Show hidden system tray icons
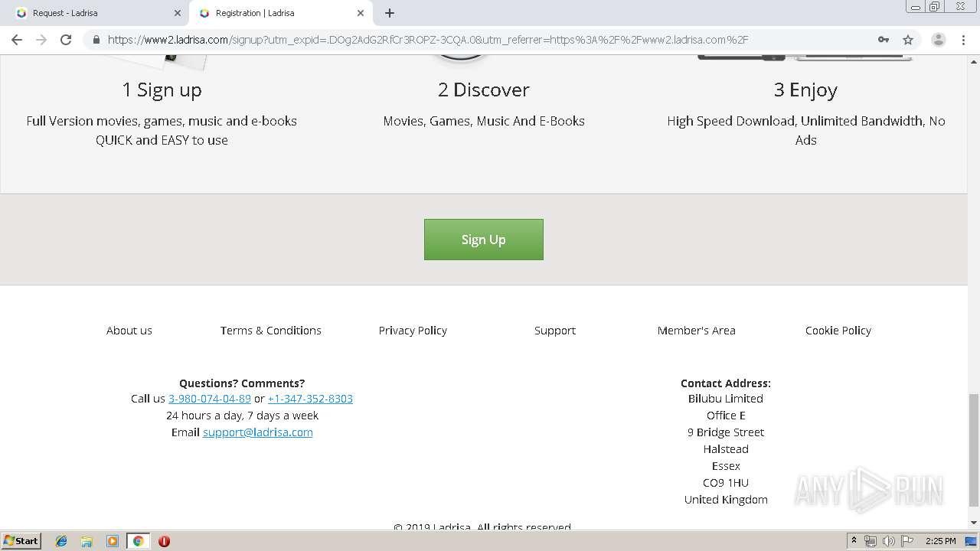 click(854, 541)
